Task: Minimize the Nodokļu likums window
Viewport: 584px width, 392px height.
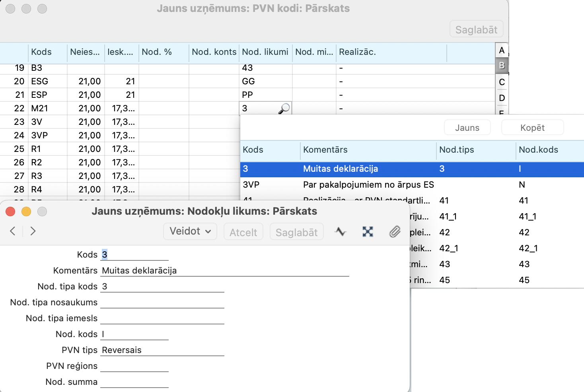Action: point(26,212)
